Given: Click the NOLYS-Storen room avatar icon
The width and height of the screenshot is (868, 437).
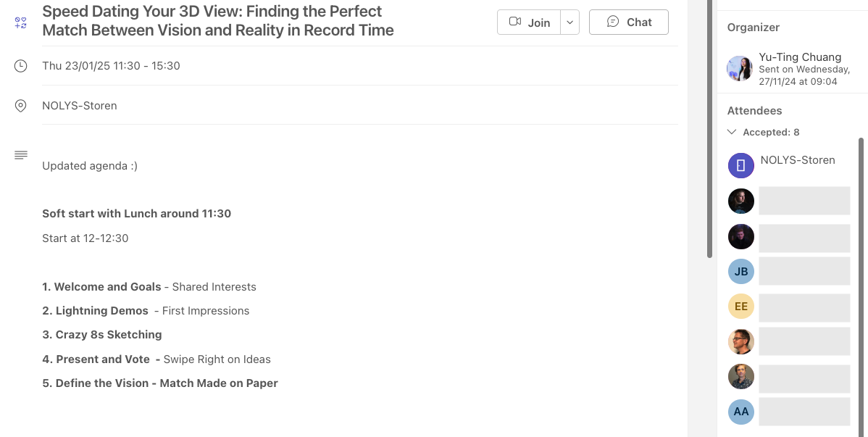Looking at the screenshot, I should pos(740,165).
